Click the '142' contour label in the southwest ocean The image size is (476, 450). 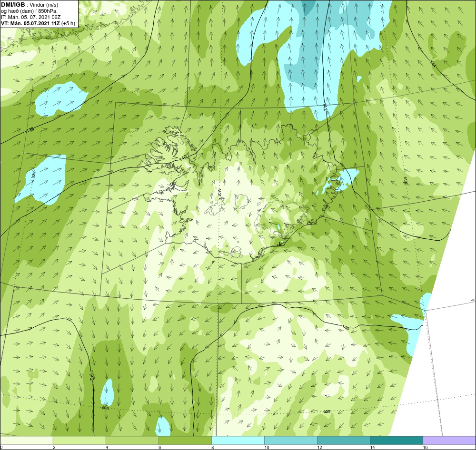coord(91,376)
